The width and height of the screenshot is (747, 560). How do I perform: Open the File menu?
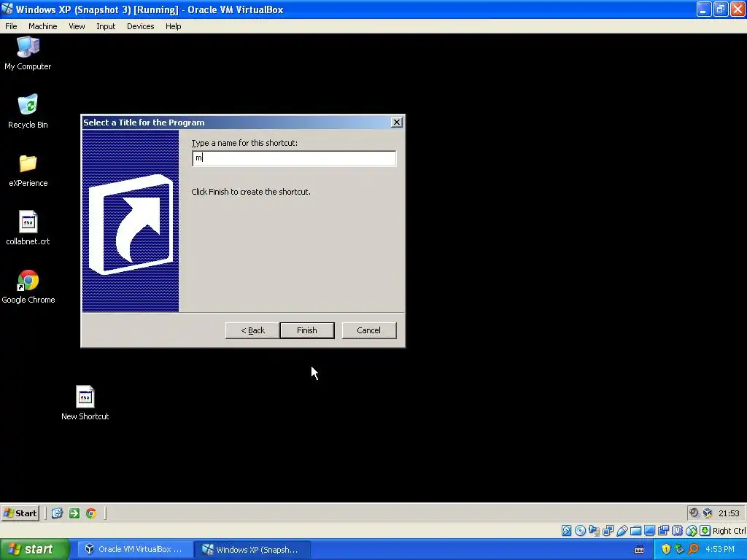click(11, 26)
